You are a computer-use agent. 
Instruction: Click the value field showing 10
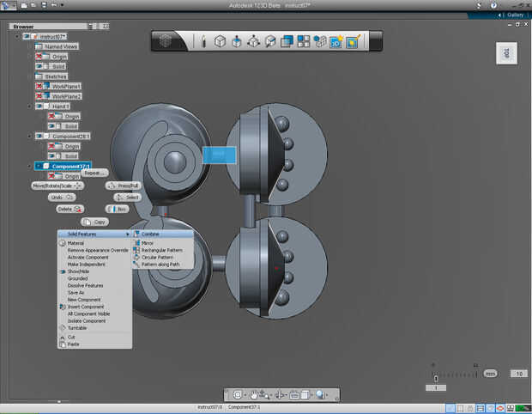pos(519,374)
